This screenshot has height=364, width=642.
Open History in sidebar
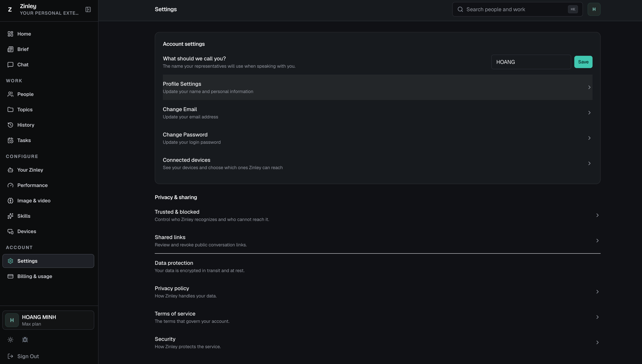tap(48, 125)
